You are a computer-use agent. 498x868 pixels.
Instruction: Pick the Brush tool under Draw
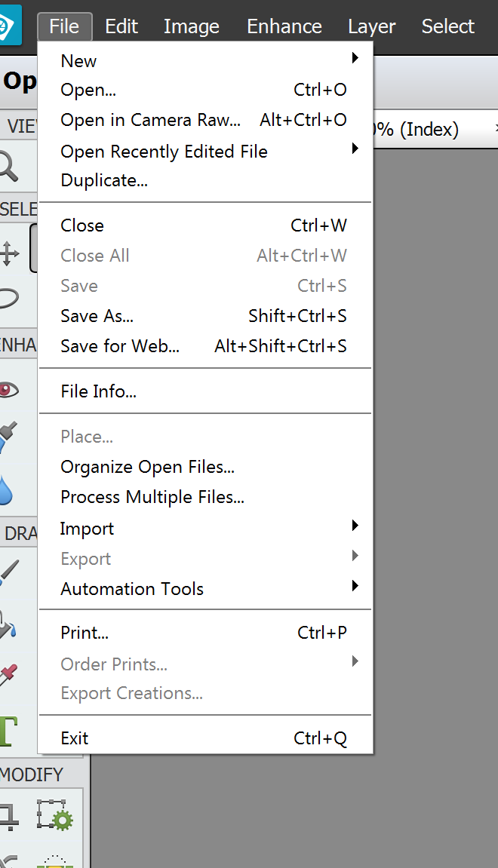(x=9, y=573)
